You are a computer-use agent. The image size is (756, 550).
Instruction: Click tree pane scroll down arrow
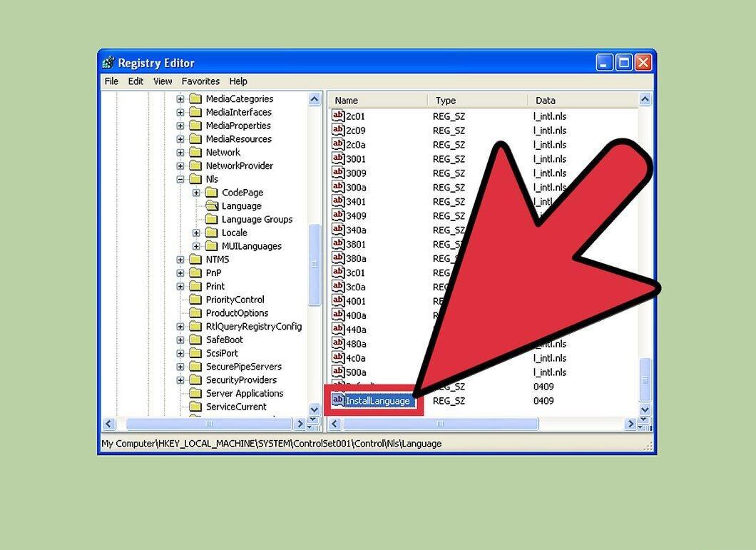point(315,409)
